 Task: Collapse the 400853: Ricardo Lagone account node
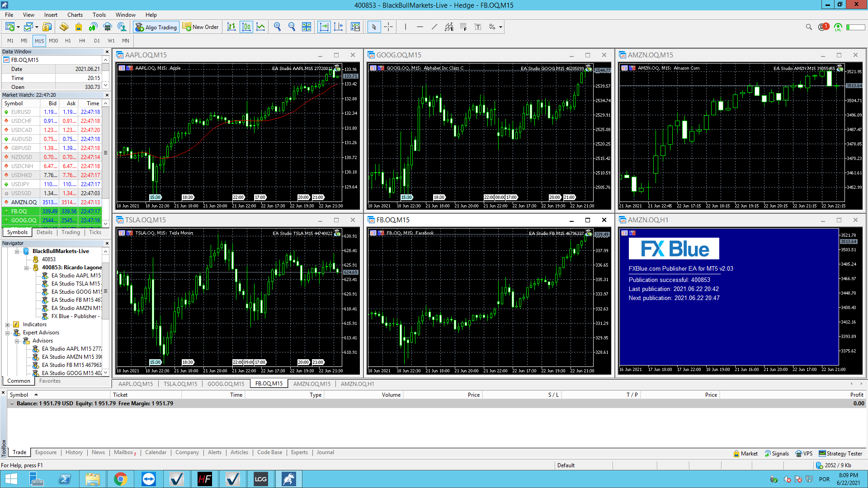click(x=26, y=267)
